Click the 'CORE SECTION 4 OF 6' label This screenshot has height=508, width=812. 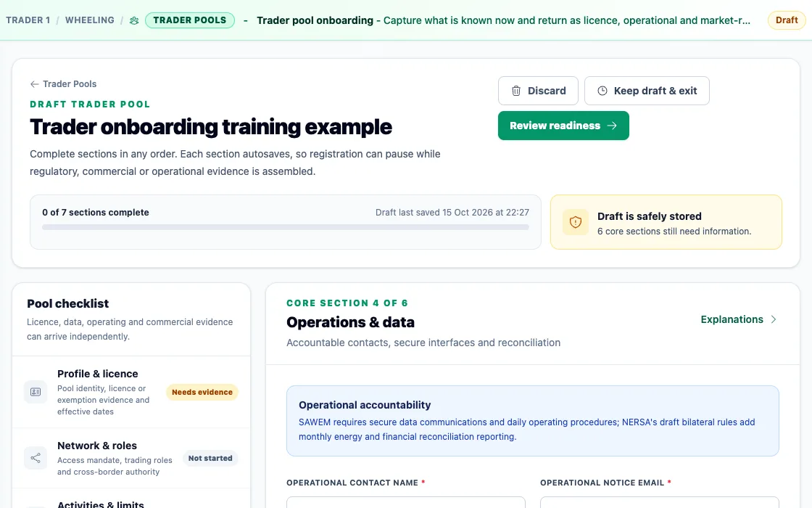pyautogui.click(x=347, y=303)
